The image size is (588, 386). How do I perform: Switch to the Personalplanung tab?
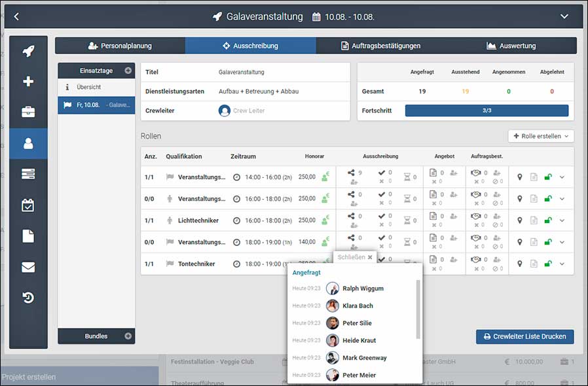[x=120, y=46]
